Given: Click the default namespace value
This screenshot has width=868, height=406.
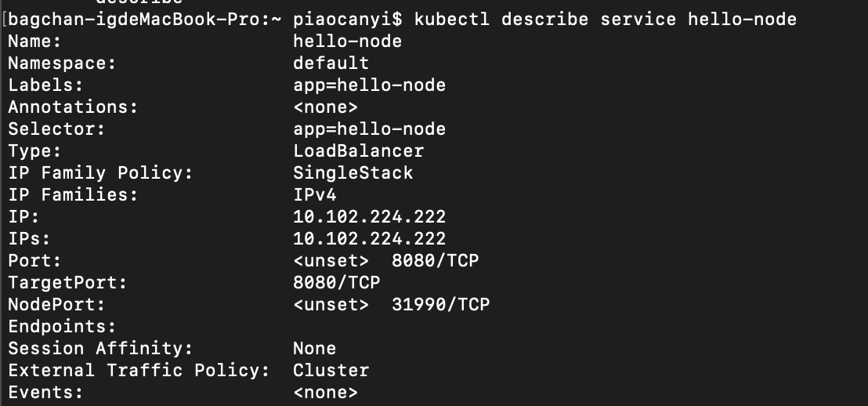Looking at the screenshot, I should coord(331,63).
